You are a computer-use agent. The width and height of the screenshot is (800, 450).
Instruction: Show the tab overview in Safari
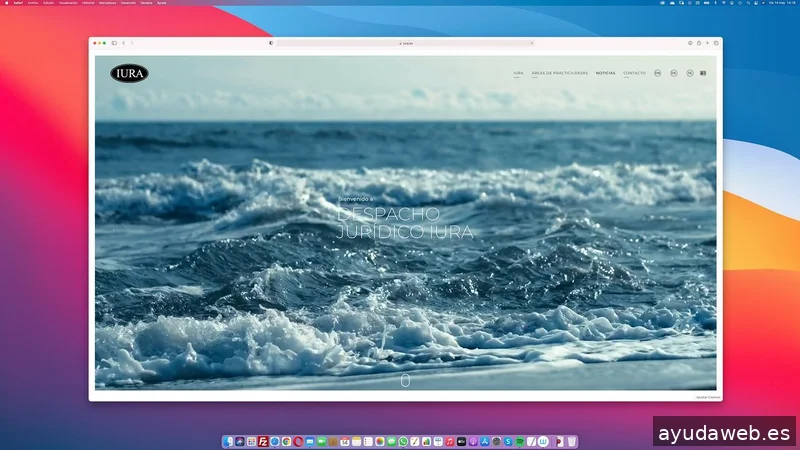click(716, 43)
